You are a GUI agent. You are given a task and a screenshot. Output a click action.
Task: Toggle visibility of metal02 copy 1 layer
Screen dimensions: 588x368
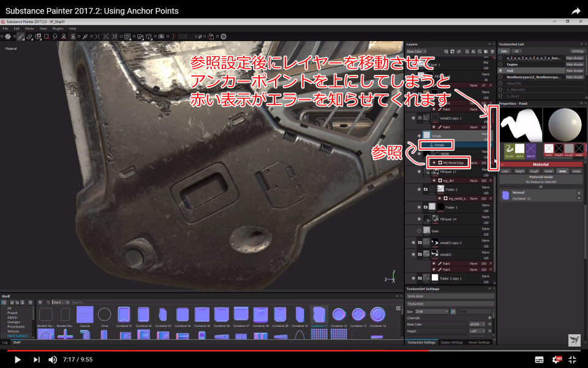pyautogui.click(x=413, y=118)
